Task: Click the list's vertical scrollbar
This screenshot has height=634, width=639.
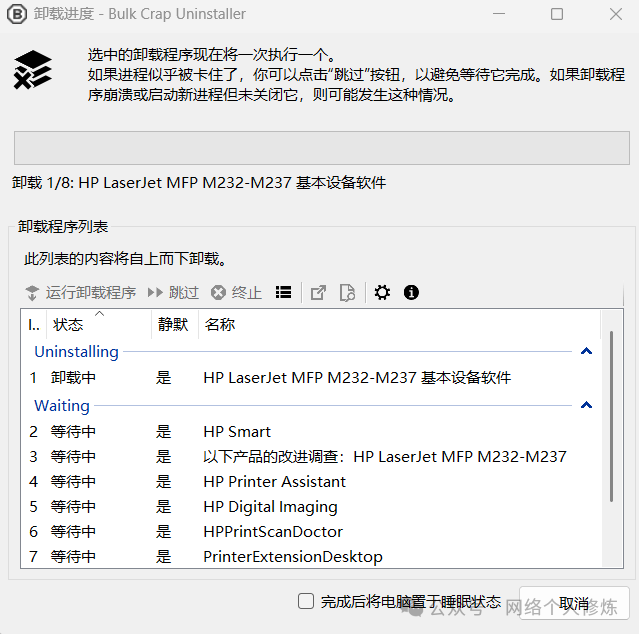Action: pyautogui.click(x=612, y=416)
